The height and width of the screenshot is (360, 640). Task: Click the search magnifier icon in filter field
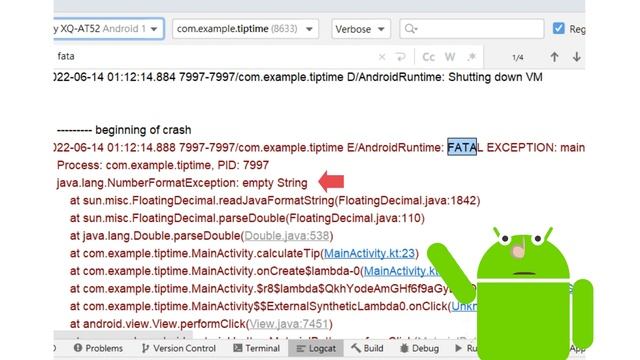(x=410, y=29)
